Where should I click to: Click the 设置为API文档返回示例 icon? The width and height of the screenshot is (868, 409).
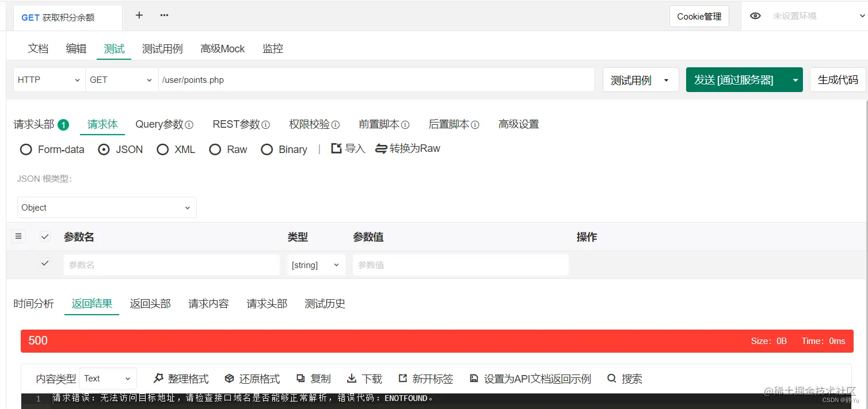474,378
